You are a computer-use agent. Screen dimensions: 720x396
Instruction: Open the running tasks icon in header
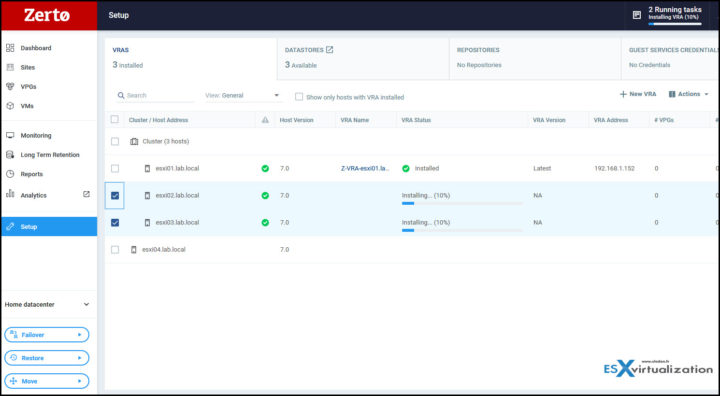pos(636,15)
